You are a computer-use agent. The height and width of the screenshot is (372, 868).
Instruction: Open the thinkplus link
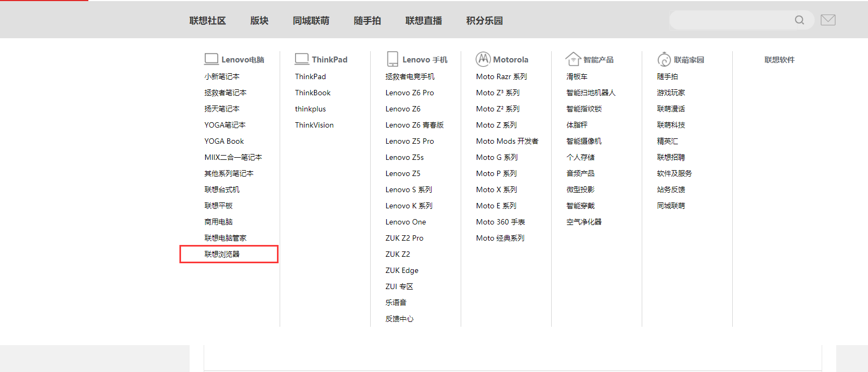tap(310, 109)
